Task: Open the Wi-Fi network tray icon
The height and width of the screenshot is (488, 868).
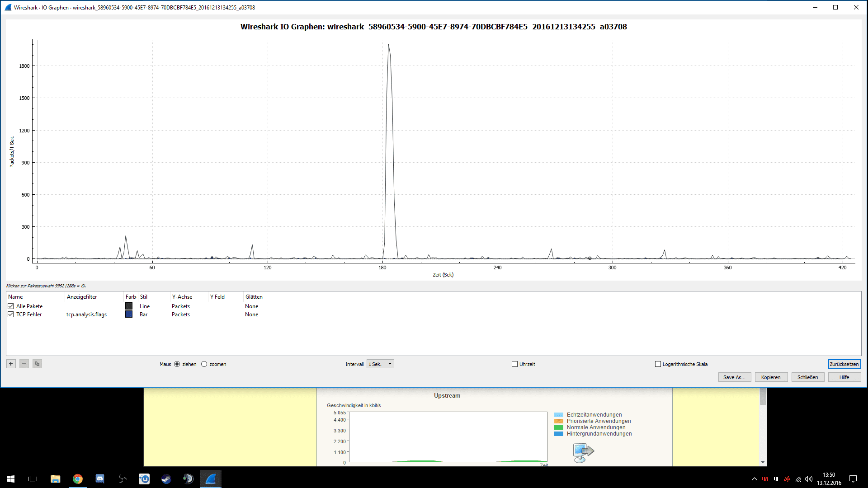Action: click(x=798, y=479)
